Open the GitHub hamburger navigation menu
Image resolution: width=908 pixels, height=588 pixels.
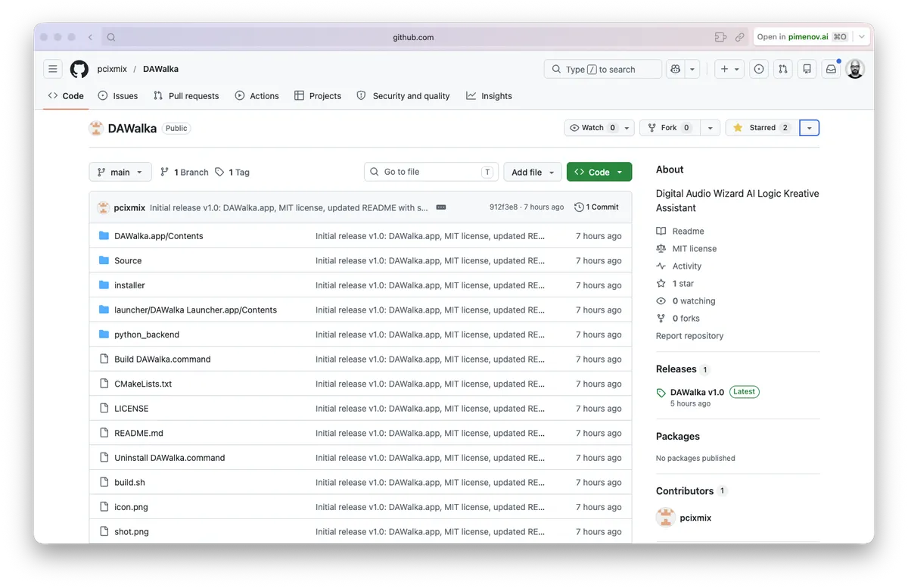coord(53,69)
